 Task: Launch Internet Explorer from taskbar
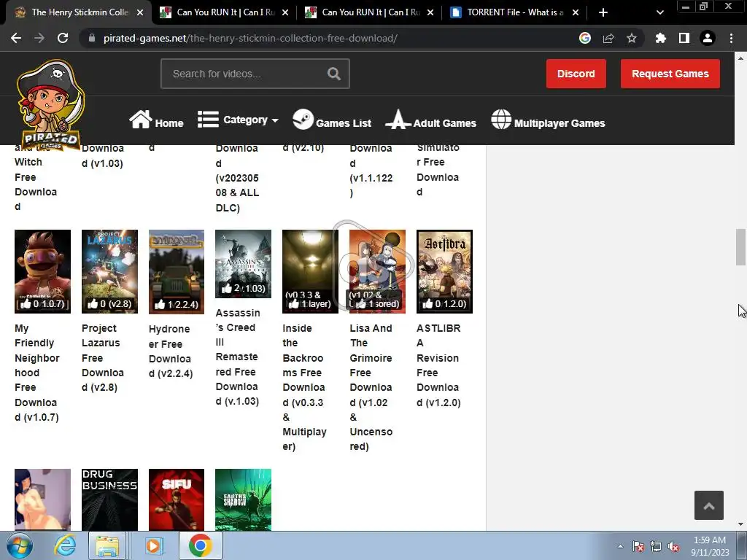pos(65,546)
